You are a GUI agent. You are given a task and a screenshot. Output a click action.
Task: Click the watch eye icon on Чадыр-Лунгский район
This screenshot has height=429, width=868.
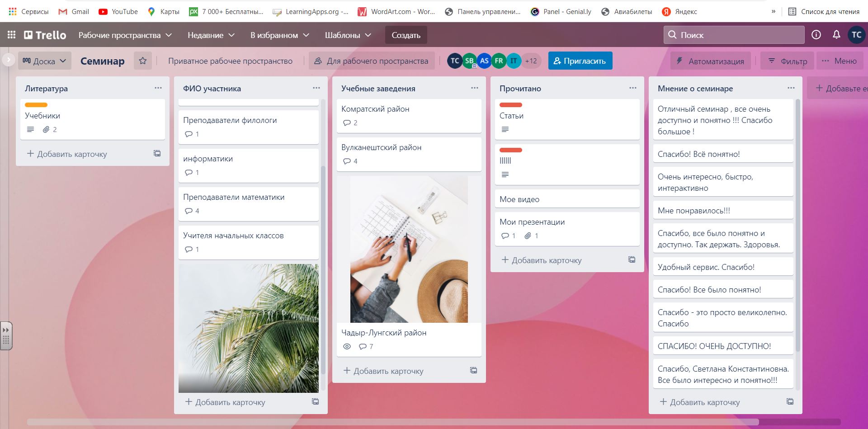pyautogui.click(x=347, y=347)
